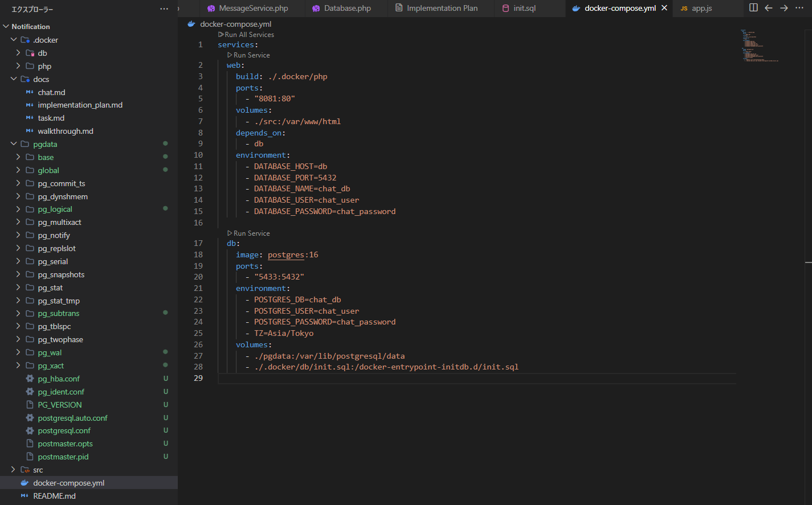Expand the pg_wal folder
Image resolution: width=812 pixels, height=505 pixels.
(x=18, y=352)
